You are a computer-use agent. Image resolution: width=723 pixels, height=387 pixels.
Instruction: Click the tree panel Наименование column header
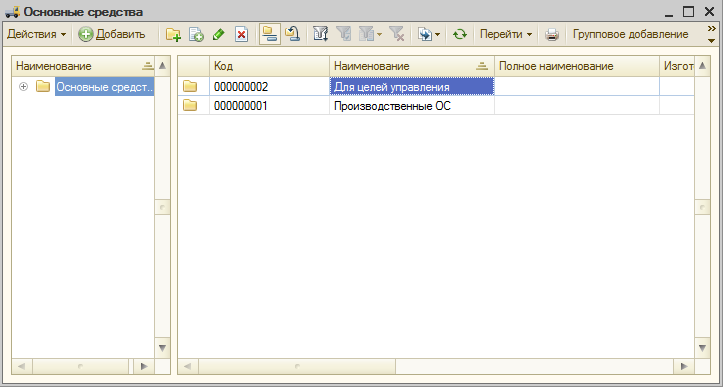pos(83,66)
